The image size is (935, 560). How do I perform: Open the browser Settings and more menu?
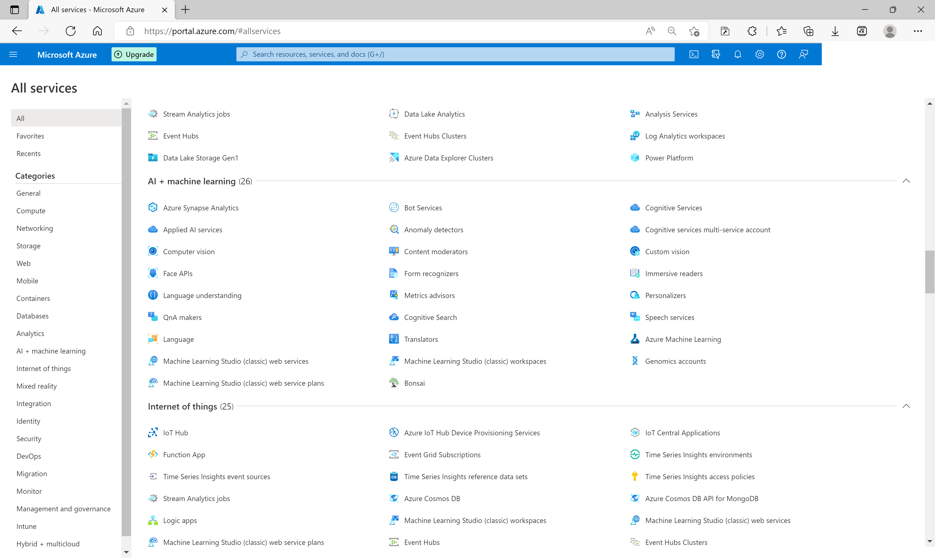coord(918,31)
